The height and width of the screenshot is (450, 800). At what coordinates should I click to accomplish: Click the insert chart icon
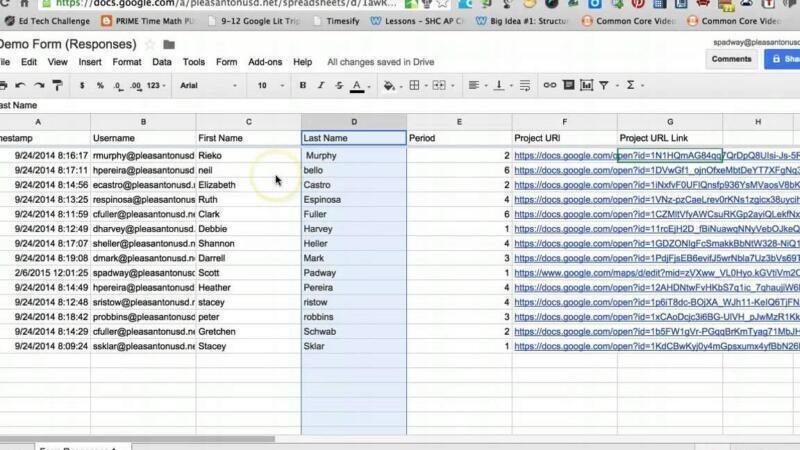click(585, 86)
